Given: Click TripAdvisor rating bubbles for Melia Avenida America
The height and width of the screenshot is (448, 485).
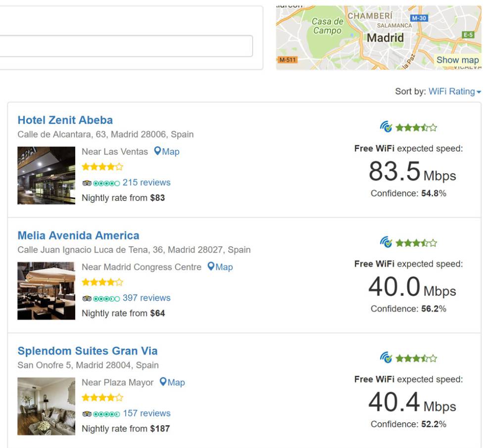Looking at the screenshot, I should coord(106,299).
